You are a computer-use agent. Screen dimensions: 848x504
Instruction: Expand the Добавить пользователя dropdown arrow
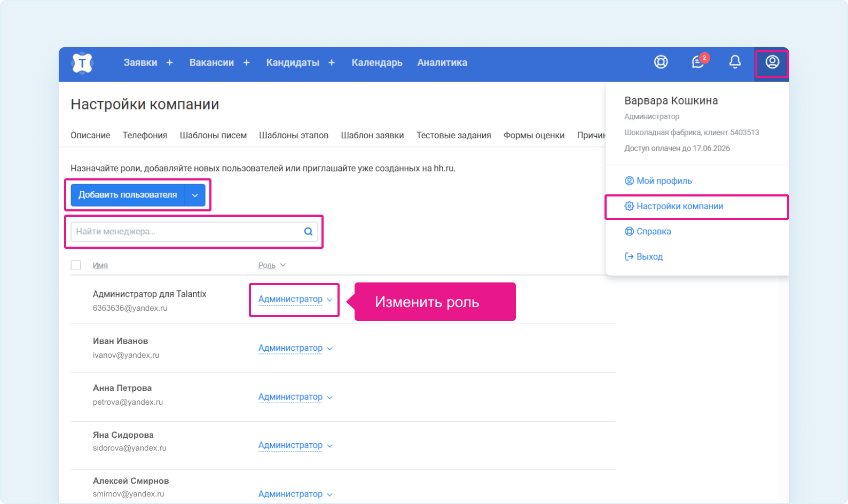(x=195, y=195)
